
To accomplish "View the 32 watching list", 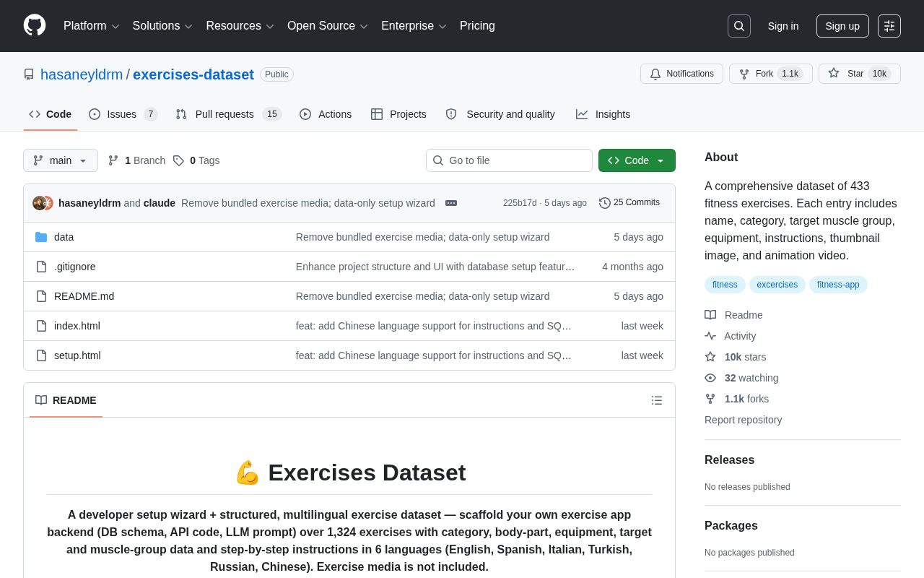I will pyautogui.click(x=741, y=378).
